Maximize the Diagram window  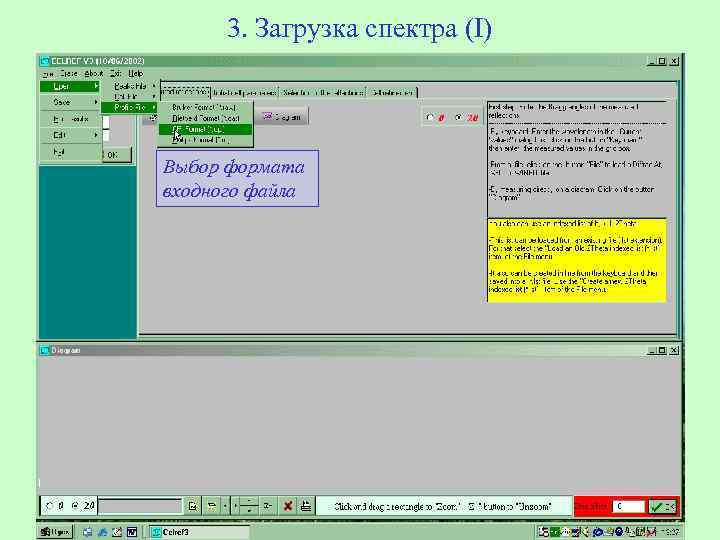click(662, 350)
